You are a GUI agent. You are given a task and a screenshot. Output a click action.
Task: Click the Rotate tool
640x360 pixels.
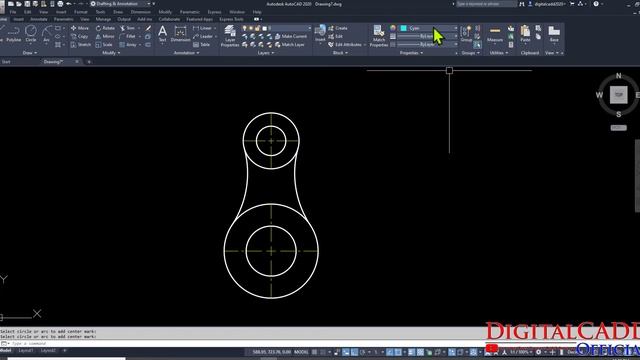(105, 28)
